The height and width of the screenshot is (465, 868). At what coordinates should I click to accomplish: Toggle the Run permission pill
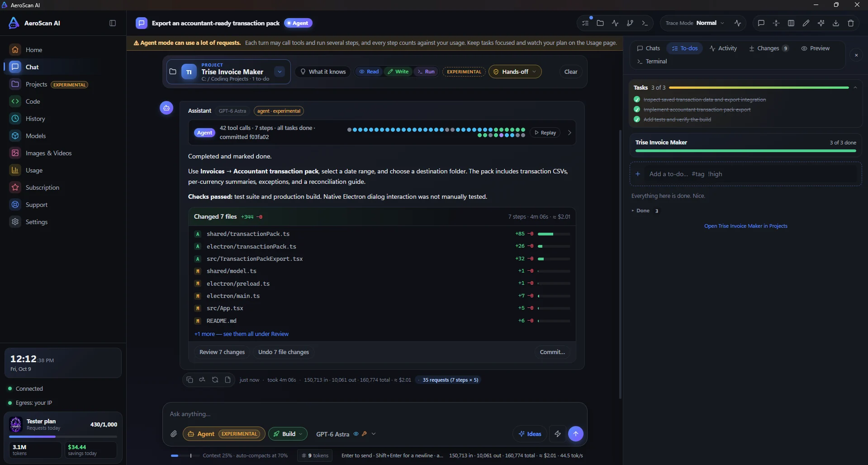pyautogui.click(x=426, y=72)
